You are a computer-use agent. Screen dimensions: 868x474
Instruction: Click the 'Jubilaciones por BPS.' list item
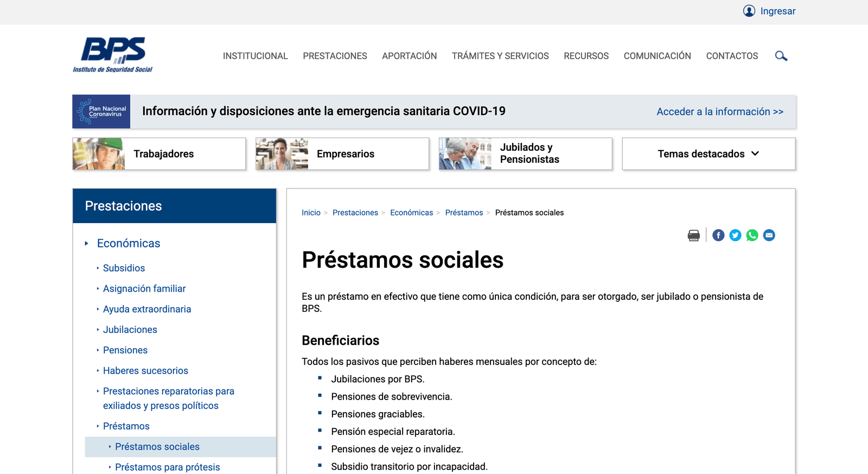click(378, 380)
